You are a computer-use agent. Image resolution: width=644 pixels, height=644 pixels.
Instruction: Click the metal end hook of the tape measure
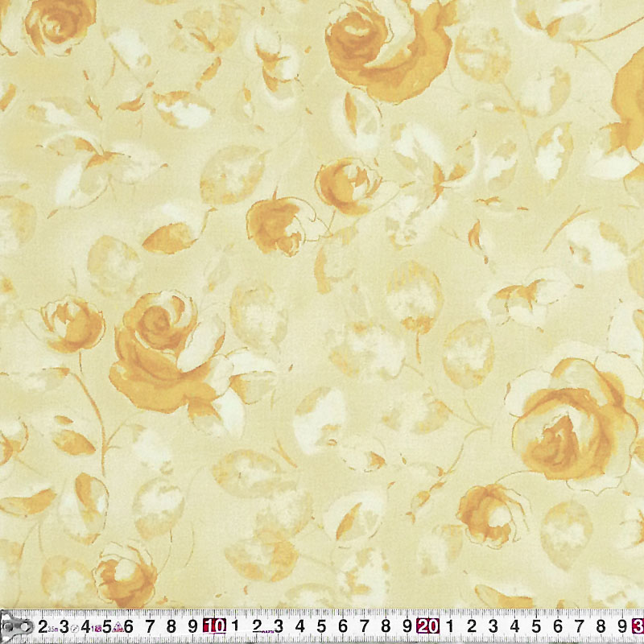click(15, 627)
